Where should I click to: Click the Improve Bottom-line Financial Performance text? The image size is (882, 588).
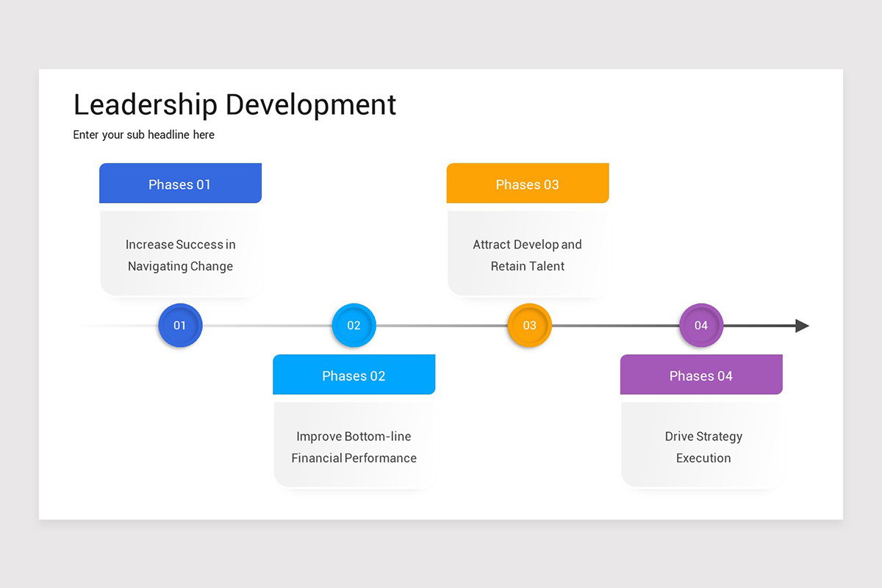coord(354,447)
